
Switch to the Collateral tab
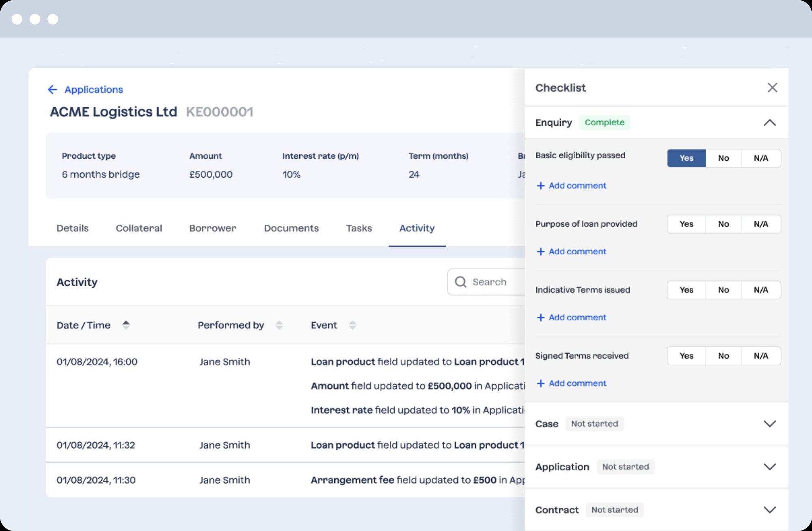point(139,228)
